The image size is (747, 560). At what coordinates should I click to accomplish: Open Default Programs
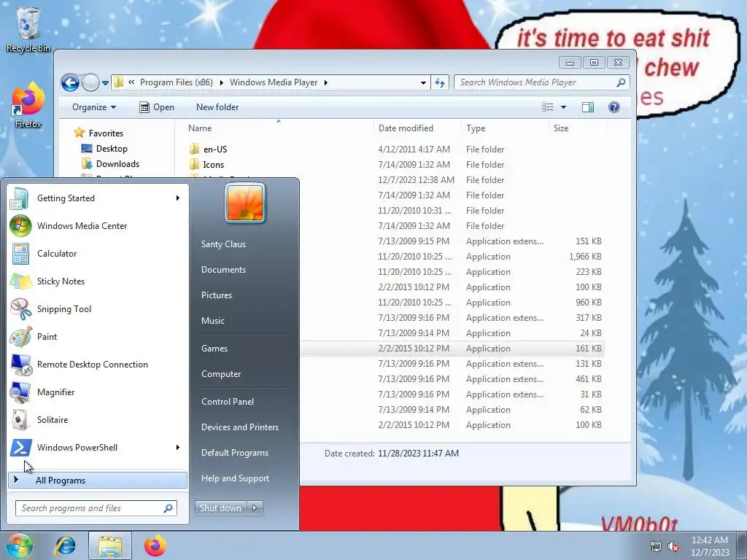point(235,453)
